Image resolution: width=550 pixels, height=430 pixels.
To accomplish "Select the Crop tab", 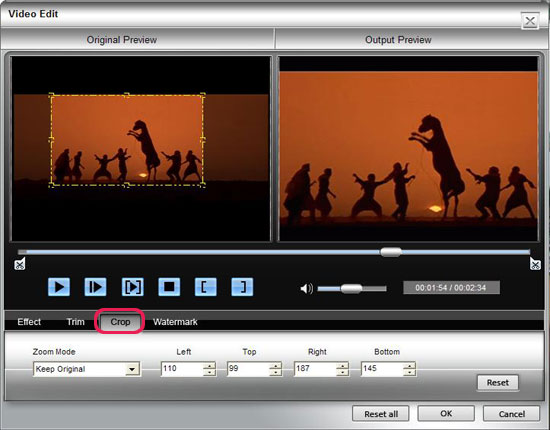I will [x=120, y=322].
